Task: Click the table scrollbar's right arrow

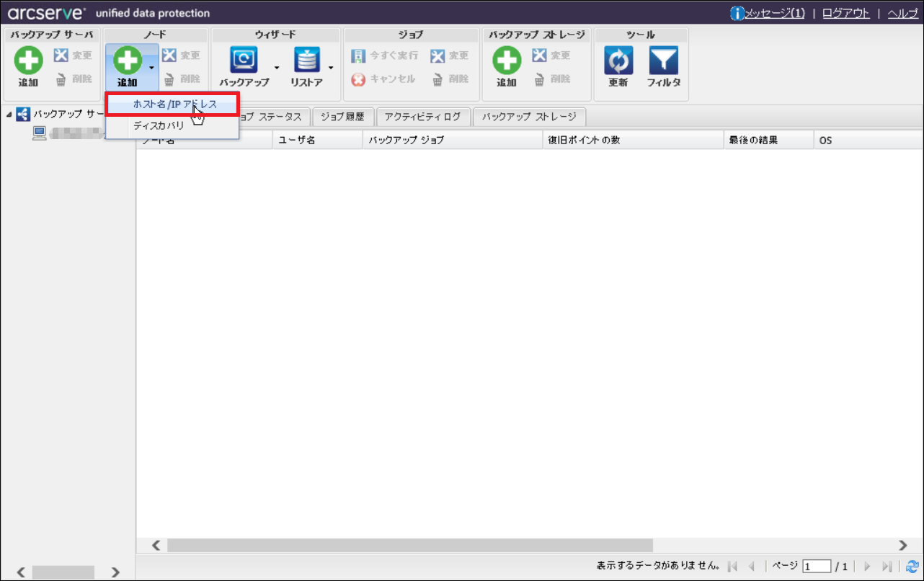Action: (x=903, y=546)
